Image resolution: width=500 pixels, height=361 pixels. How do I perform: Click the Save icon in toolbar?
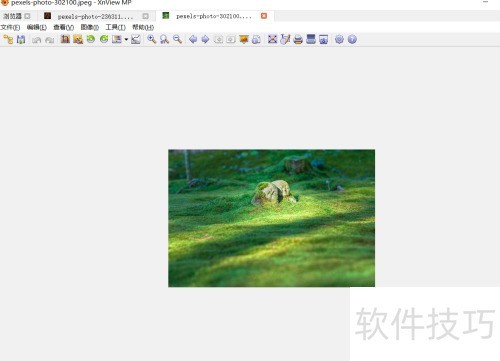point(21,40)
